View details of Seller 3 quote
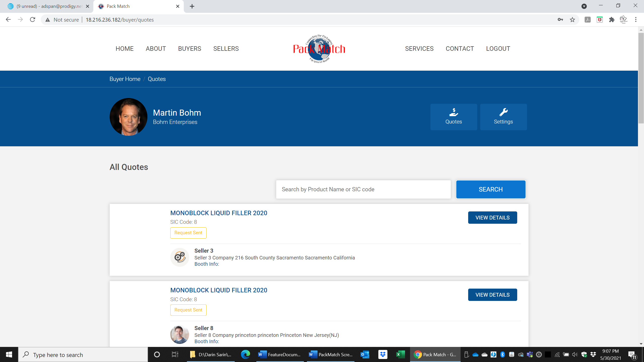 click(x=492, y=217)
